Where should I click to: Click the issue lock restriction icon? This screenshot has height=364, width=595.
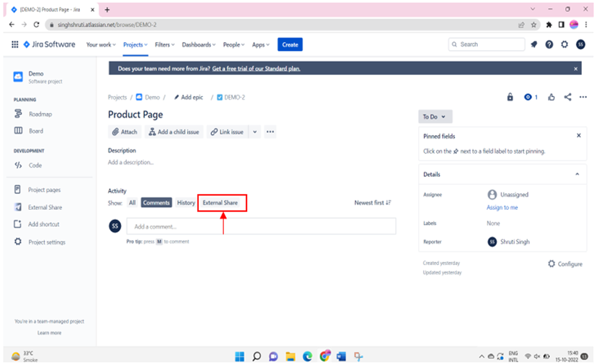pos(510,97)
